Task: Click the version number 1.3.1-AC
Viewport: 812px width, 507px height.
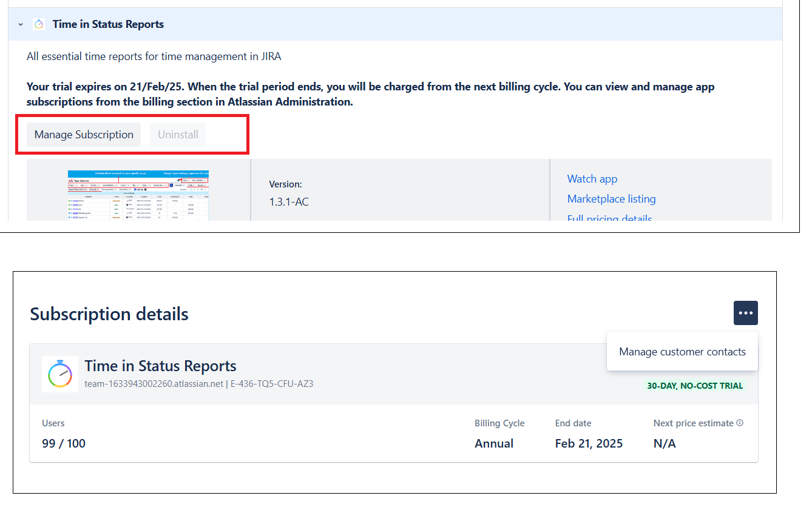Action: 289,202
